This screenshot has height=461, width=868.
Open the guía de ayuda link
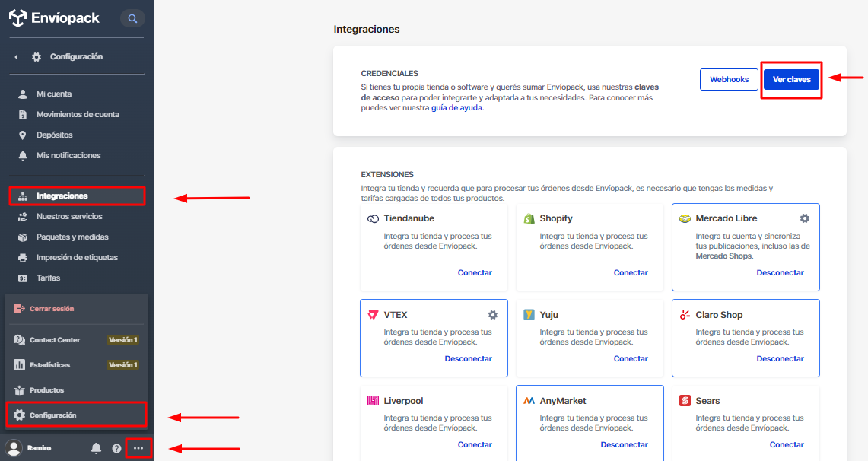(x=457, y=108)
